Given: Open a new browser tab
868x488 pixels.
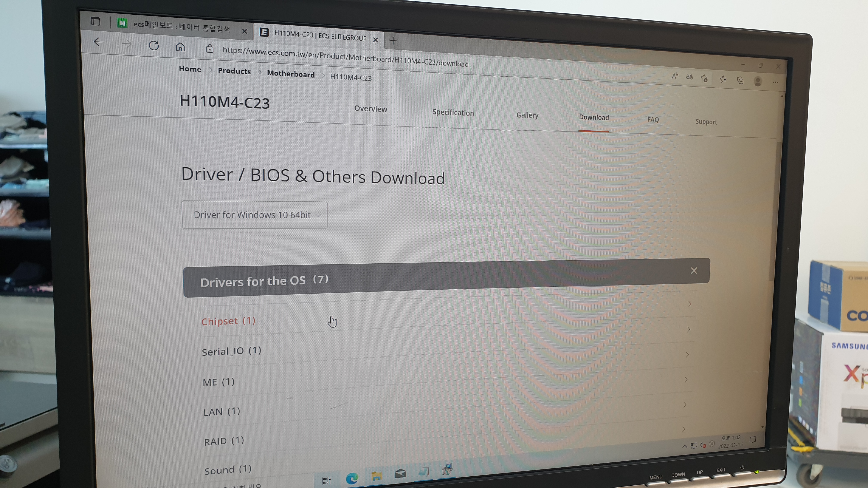Looking at the screenshot, I should click(x=393, y=41).
